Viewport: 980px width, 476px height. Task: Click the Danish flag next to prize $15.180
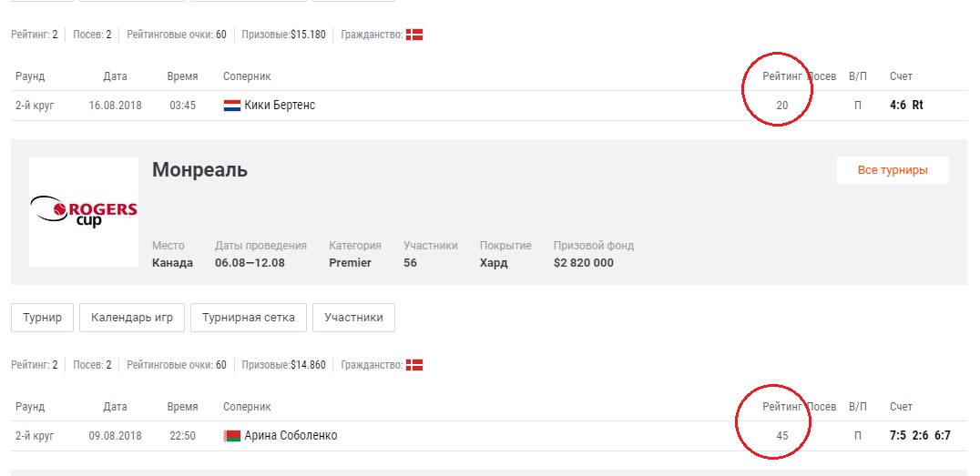pyautogui.click(x=414, y=35)
